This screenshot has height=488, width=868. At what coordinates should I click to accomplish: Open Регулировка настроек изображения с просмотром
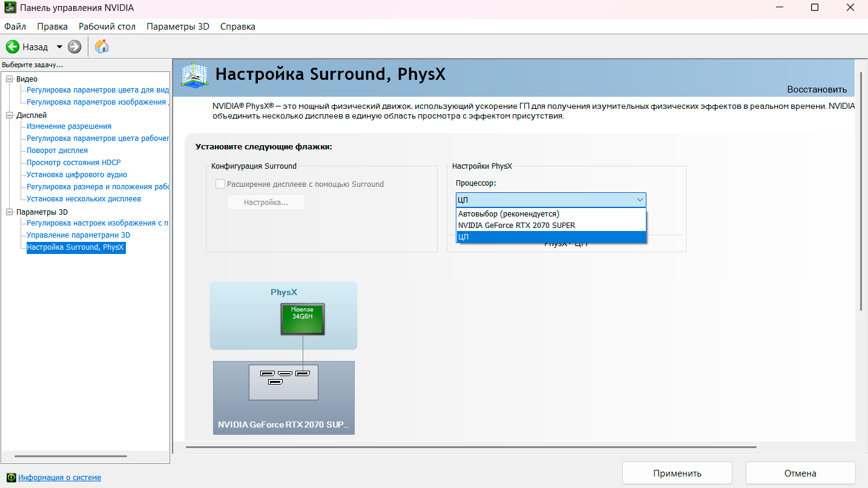pyautogui.click(x=98, y=223)
